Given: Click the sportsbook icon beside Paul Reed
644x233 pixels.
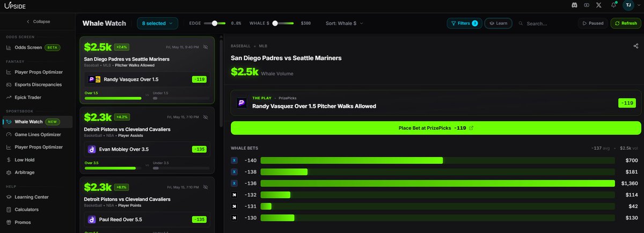Looking at the screenshot, I should tap(92, 220).
